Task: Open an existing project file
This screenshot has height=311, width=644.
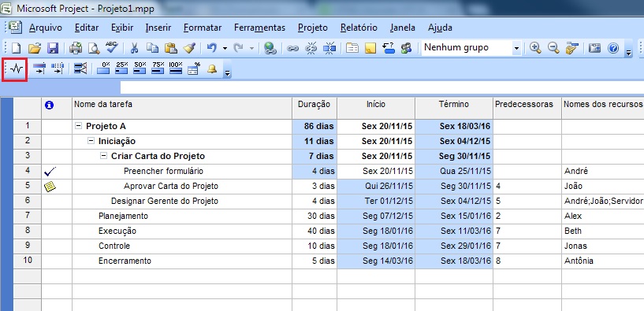Action: [35, 48]
